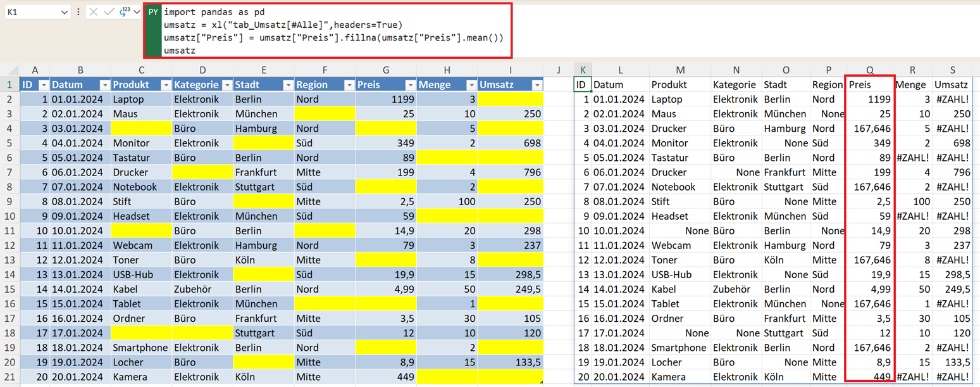Open the Datum column filter dropdown
Image resolution: width=980 pixels, height=387 pixels.
click(104, 85)
